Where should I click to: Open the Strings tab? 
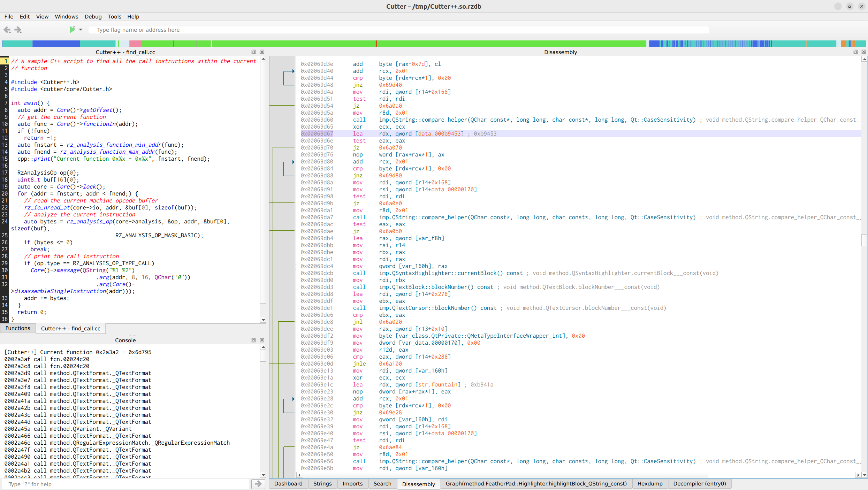[x=322, y=484]
